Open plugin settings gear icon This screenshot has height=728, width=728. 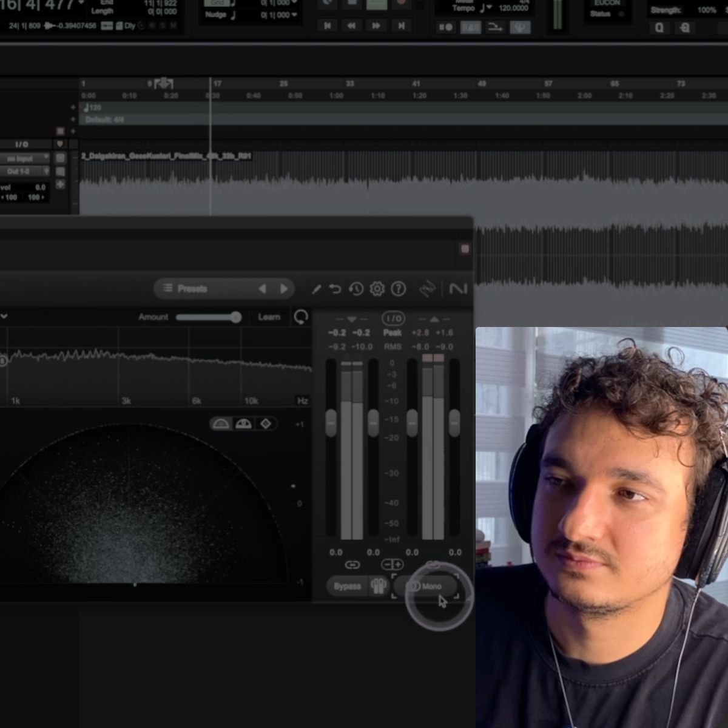point(377,289)
